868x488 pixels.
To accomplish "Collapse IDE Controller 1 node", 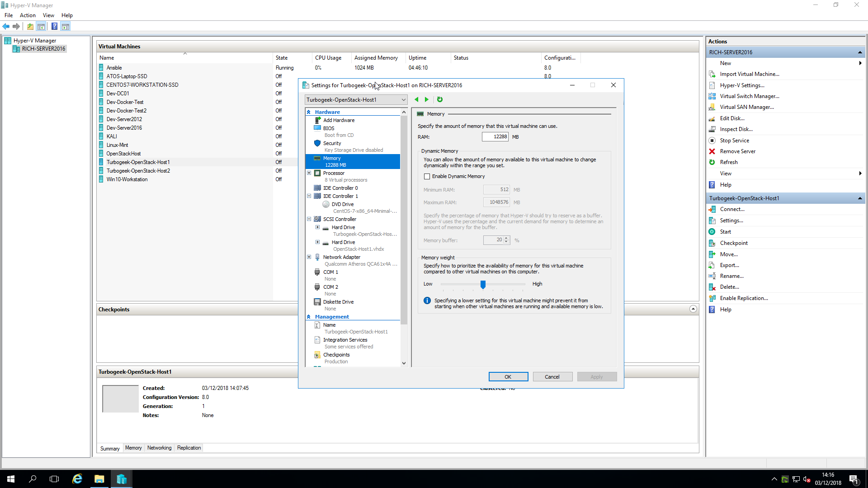I will [x=309, y=196].
